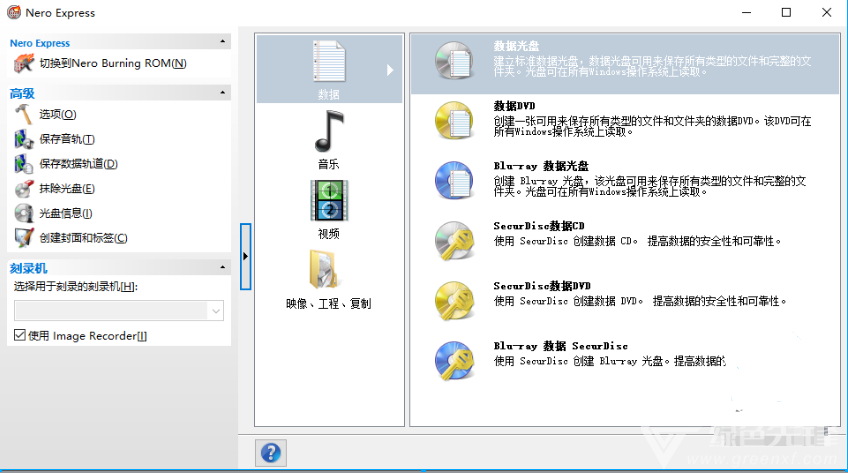Click the disc info icon

(24, 213)
